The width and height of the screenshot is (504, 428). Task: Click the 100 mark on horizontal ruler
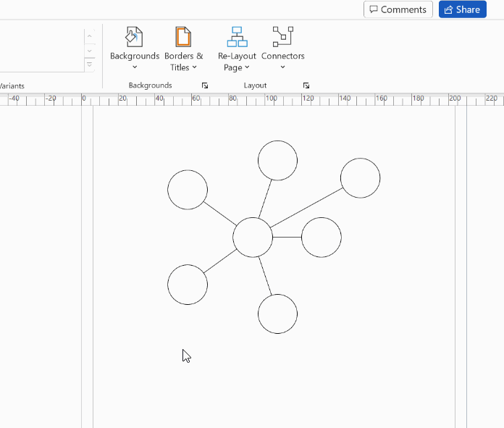tap(271, 98)
